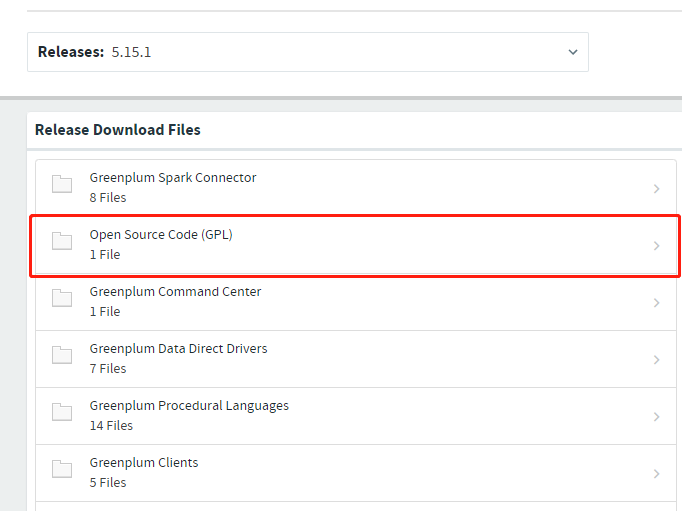Click the '7 Files' count text
The image size is (682, 511).
pos(108,368)
